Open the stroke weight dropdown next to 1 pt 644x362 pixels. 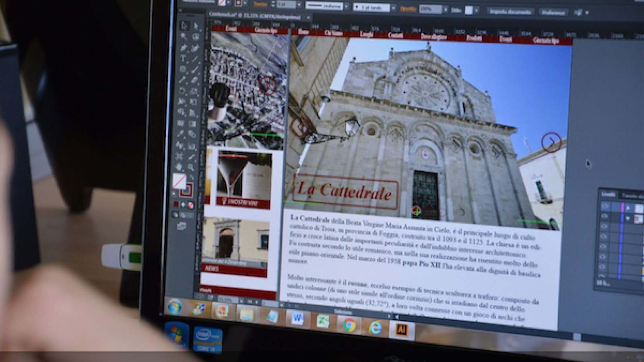(299, 5)
